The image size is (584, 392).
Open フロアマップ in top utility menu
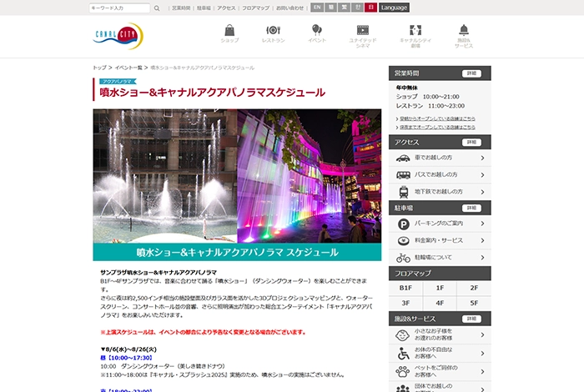[x=255, y=8]
